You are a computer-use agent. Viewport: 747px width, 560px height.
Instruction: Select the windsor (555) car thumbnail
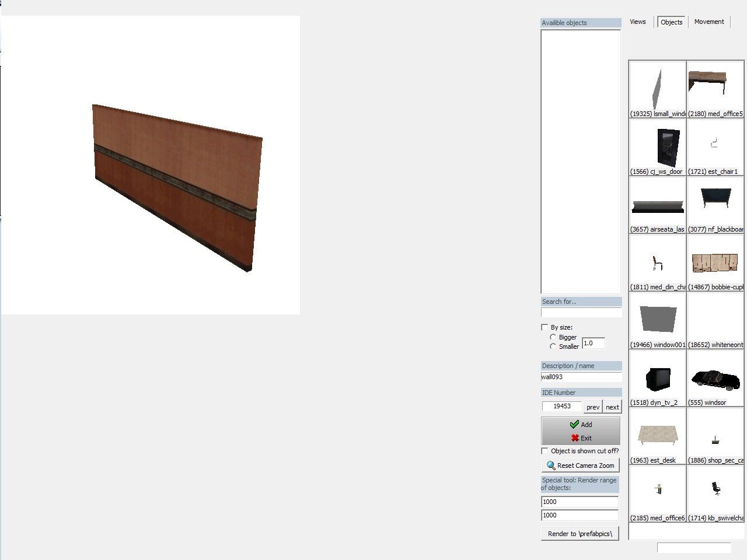pos(715,378)
